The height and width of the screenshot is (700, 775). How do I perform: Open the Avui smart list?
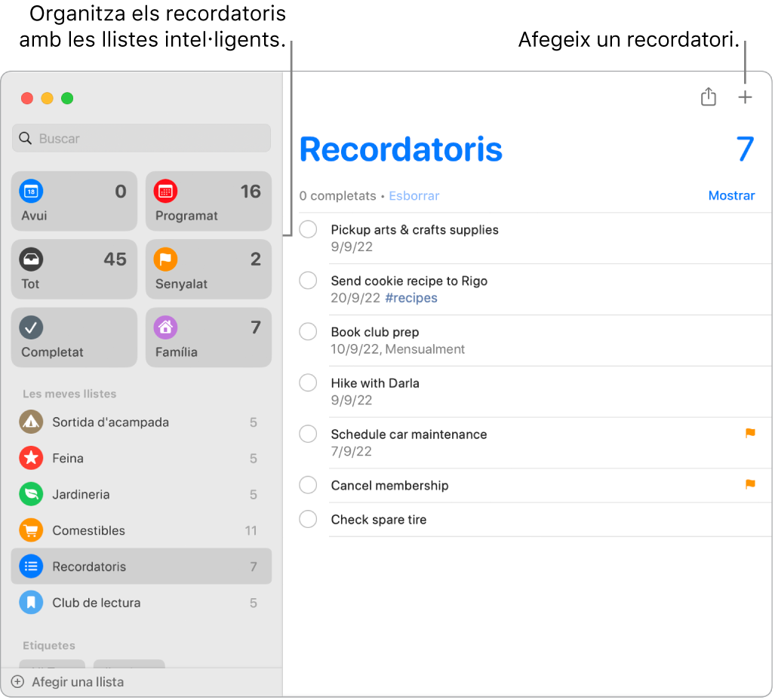point(73,201)
